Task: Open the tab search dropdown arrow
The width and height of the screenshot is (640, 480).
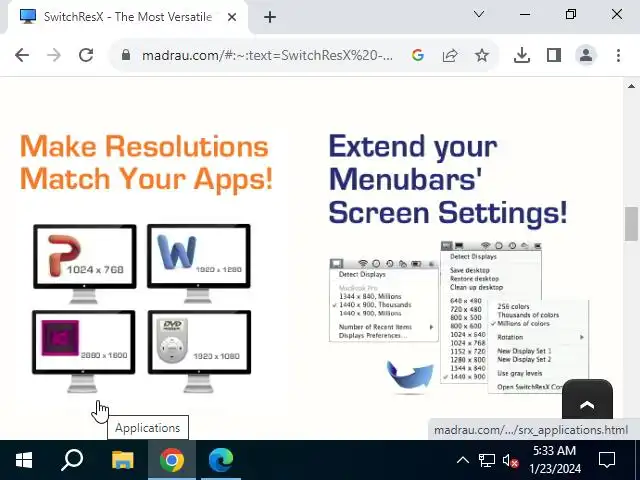Action: [479, 15]
